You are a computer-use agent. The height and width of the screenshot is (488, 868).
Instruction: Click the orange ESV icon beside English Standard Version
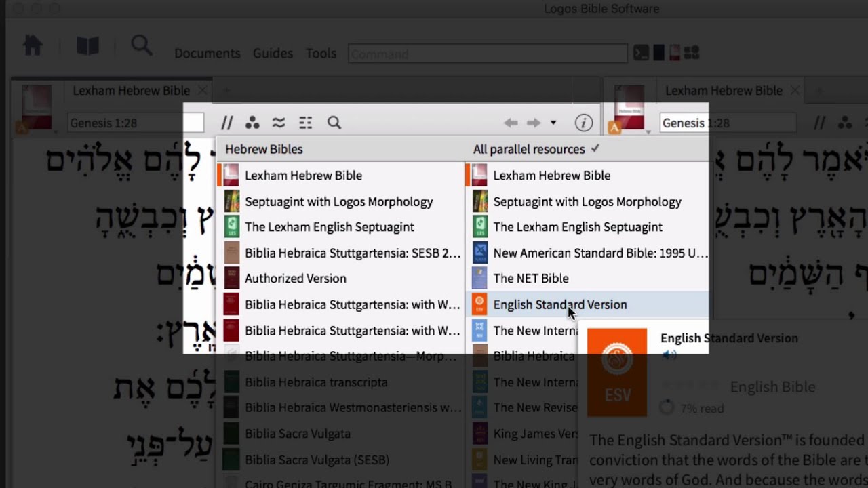479,304
